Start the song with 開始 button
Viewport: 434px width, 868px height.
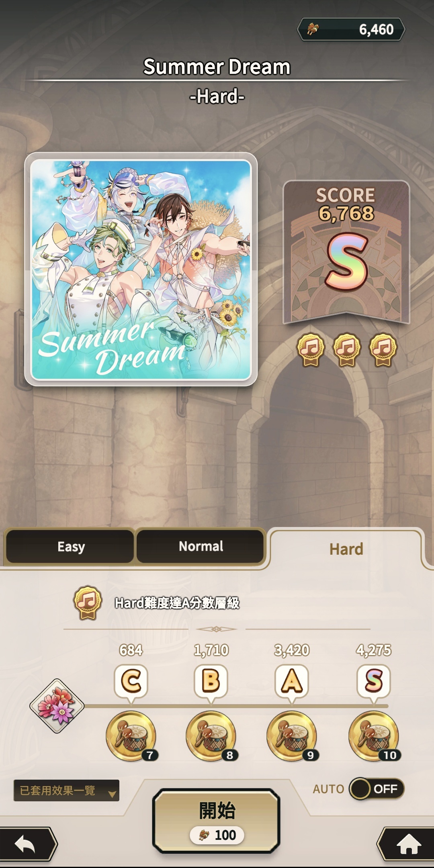217,821
